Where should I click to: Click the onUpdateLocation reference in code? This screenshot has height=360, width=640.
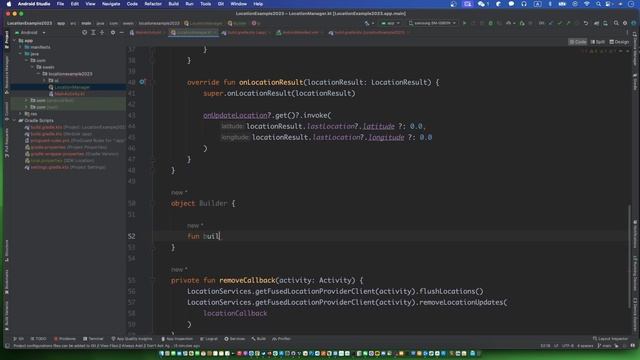tap(235, 115)
